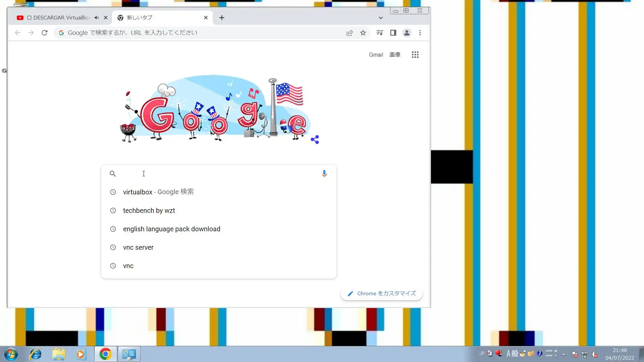Click the share page icon in the address bar
This screenshot has height=362, width=644.
pos(350,33)
